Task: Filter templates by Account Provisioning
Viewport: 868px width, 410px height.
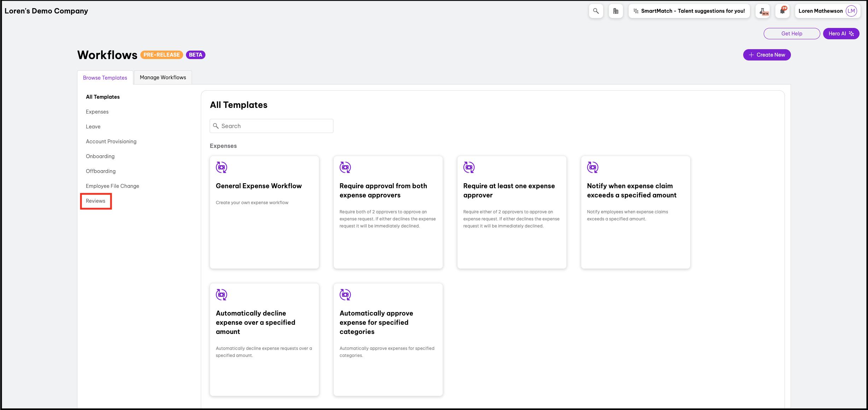Action: 111,142
